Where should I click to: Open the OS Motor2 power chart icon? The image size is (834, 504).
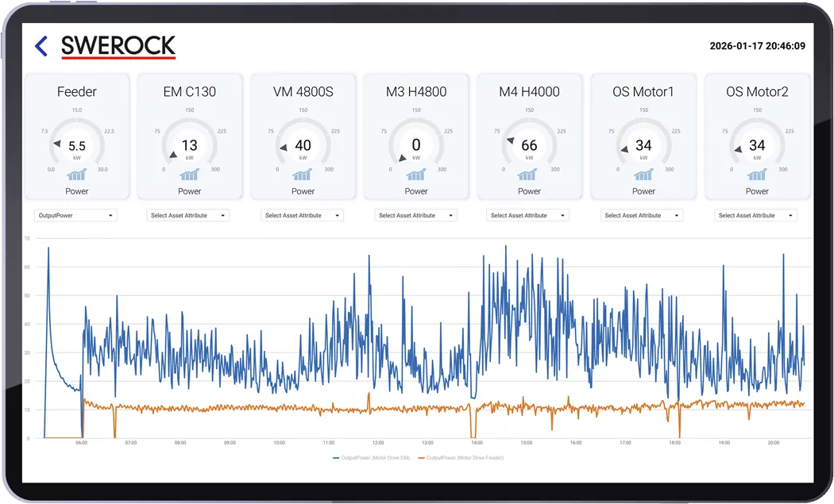pyautogui.click(x=757, y=174)
